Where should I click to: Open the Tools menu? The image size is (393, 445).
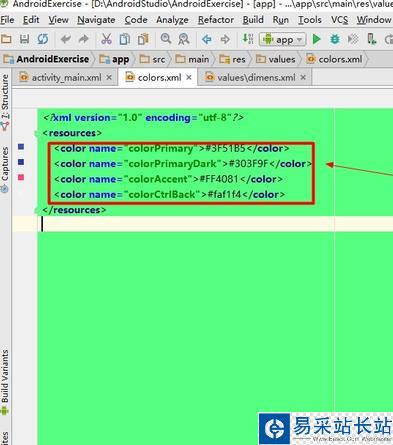(x=310, y=20)
